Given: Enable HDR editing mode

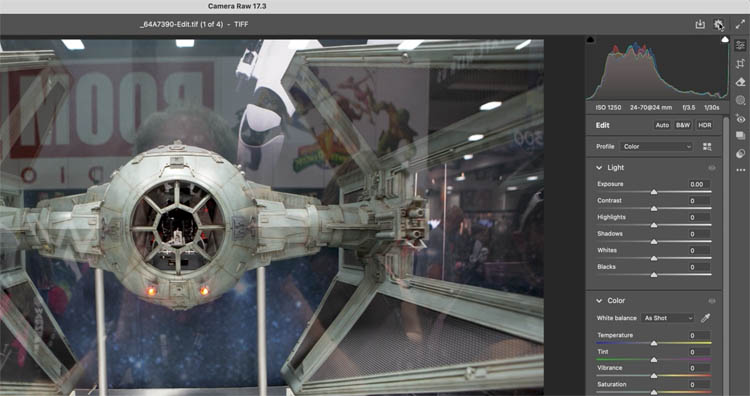Looking at the screenshot, I should tap(705, 125).
